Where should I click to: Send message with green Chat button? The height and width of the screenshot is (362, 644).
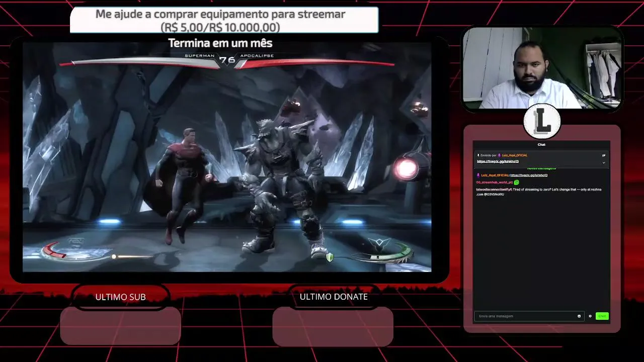pyautogui.click(x=602, y=316)
